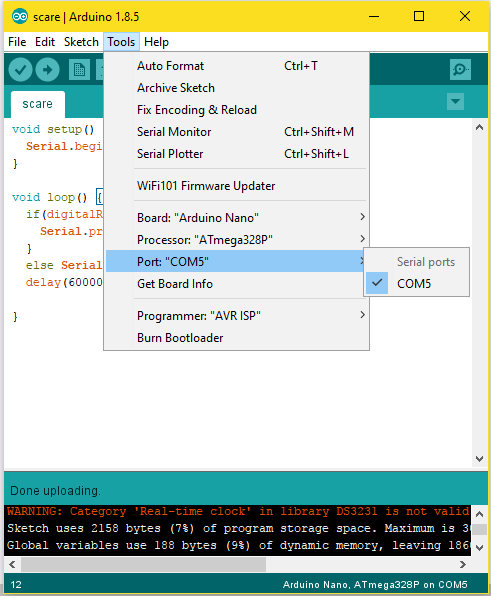Click "Arduino Nano, ATmega328P on COM5" status text

click(375, 585)
